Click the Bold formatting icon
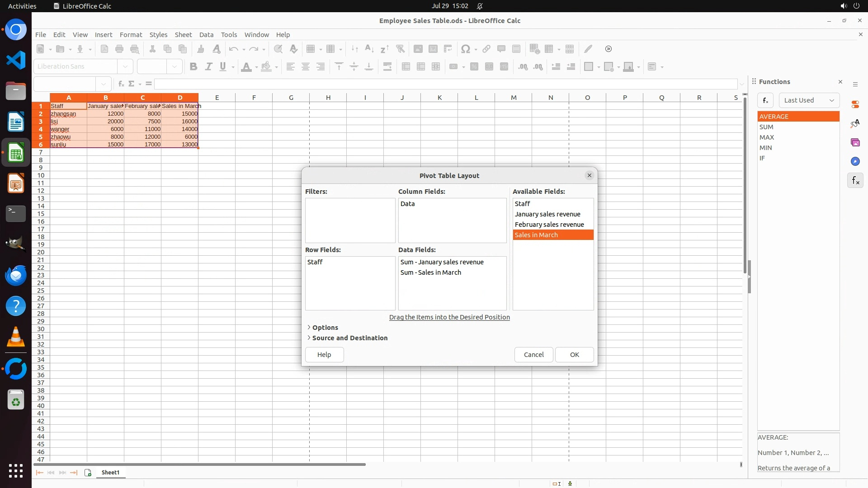The height and width of the screenshot is (488, 868). tap(193, 67)
